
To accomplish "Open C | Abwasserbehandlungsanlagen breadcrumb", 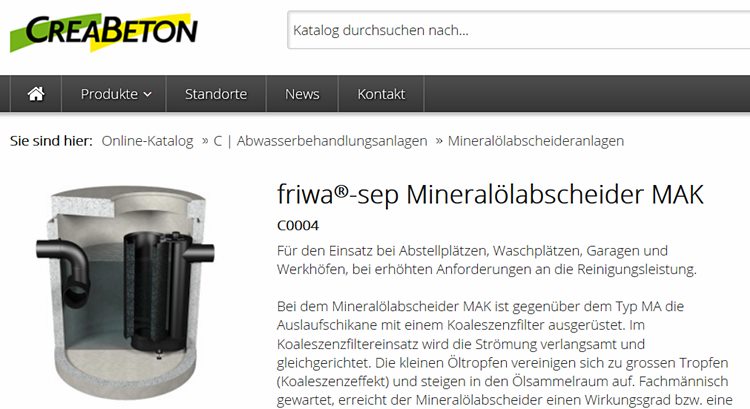I will click(x=320, y=141).
